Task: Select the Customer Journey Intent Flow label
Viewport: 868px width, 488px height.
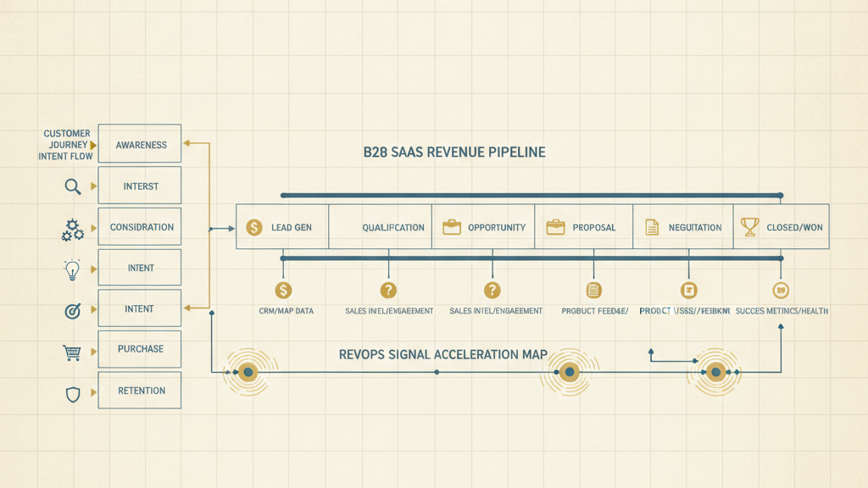Action: (65, 145)
